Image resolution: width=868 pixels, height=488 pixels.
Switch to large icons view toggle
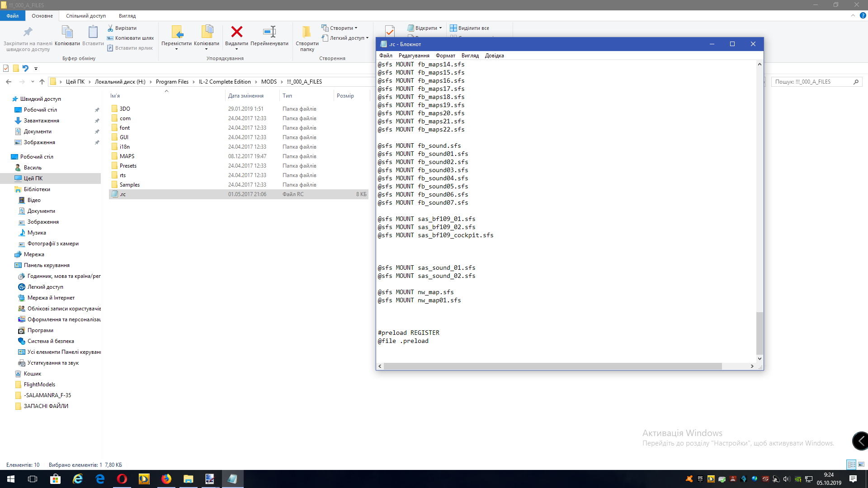(x=861, y=465)
